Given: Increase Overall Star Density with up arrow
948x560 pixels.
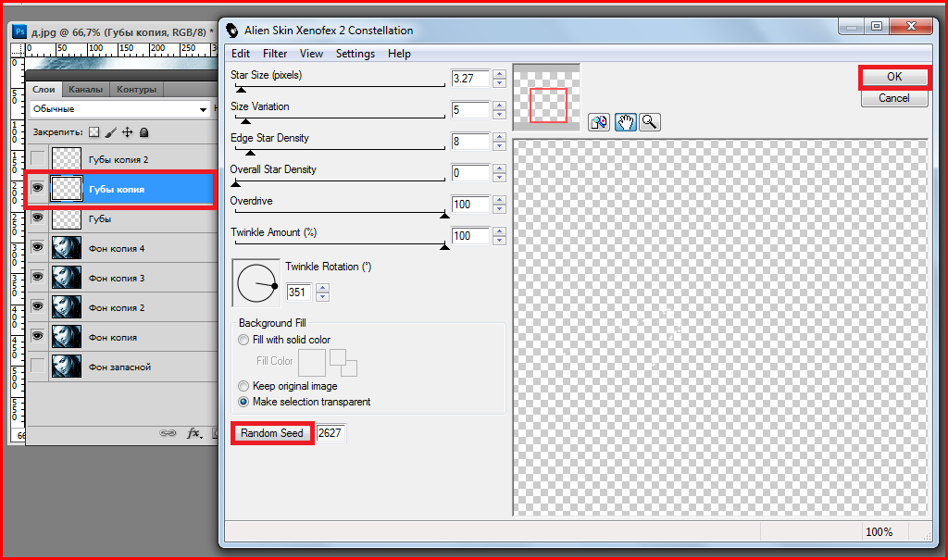Looking at the screenshot, I should (x=499, y=168).
